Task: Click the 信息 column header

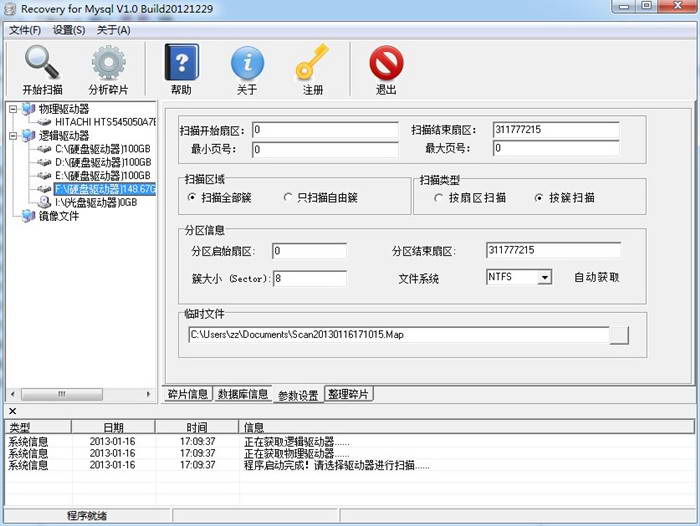Action: pos(467,427)
